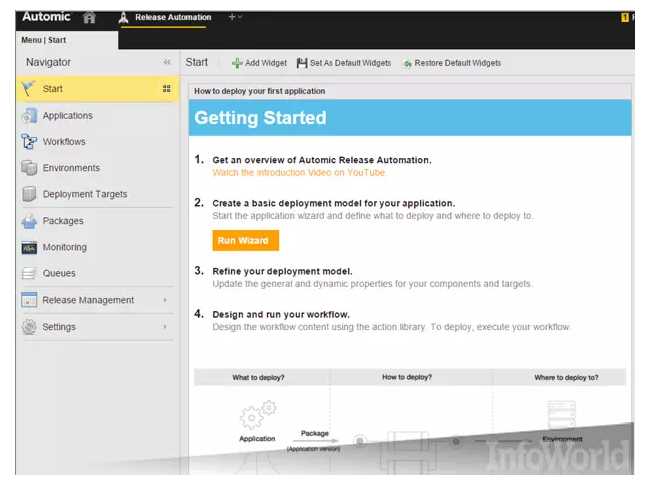Click the Environments icon in Navigator
The height and width of the screenshot is (486, 653).
tap(29, 168)
